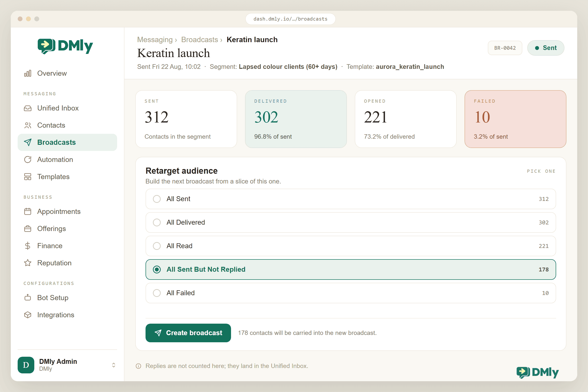Click the Offerings briefcase icon
Viewport: 588px width, 392px height.
point(28,229)
